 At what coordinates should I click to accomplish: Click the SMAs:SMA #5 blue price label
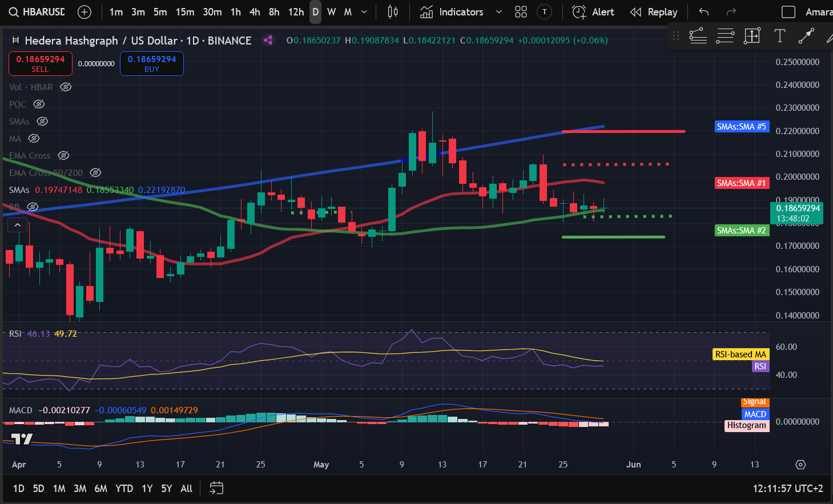pyautogui.click(x=742, y=127)
